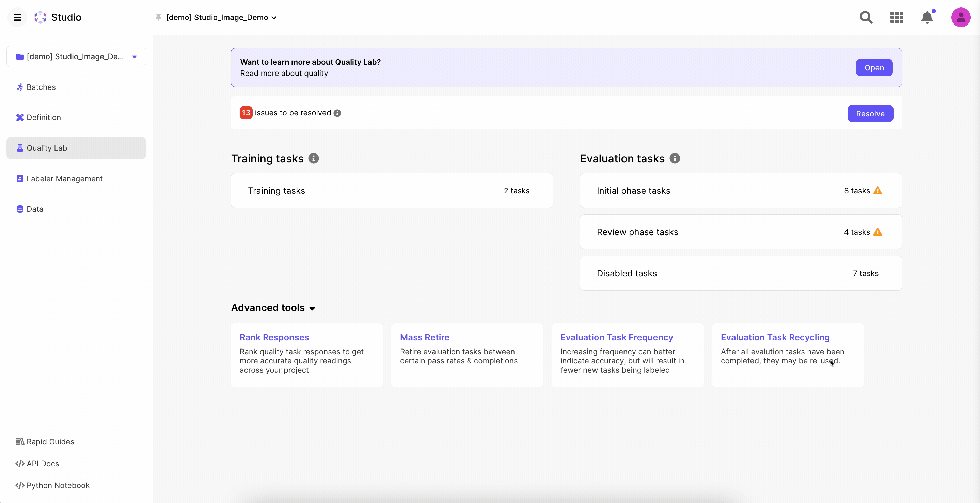Click the info icon next to issues to be resolved
The width and height of the screenshot is (980, 503).
[x=337, y=113]
